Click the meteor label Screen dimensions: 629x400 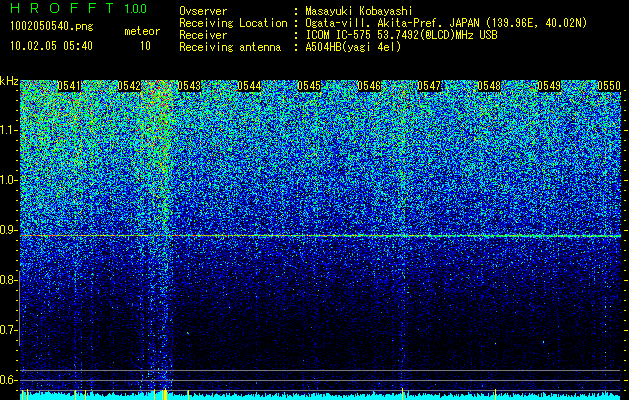coord(142,31)
